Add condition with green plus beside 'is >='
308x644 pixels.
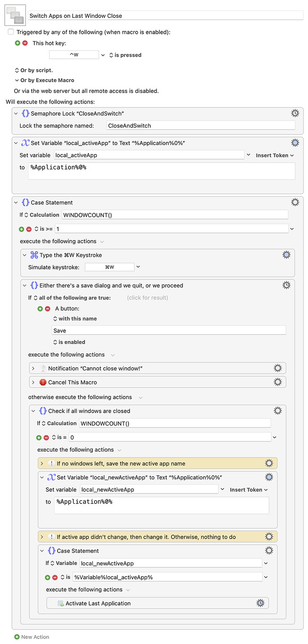21,229
